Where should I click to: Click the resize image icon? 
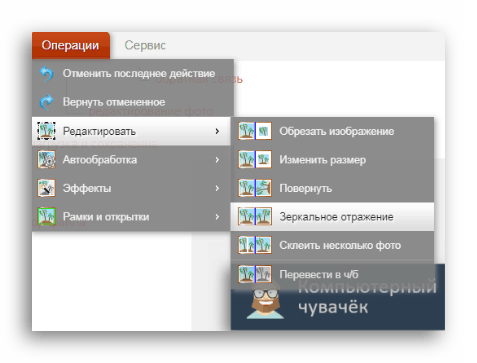(x=255, y=159)
